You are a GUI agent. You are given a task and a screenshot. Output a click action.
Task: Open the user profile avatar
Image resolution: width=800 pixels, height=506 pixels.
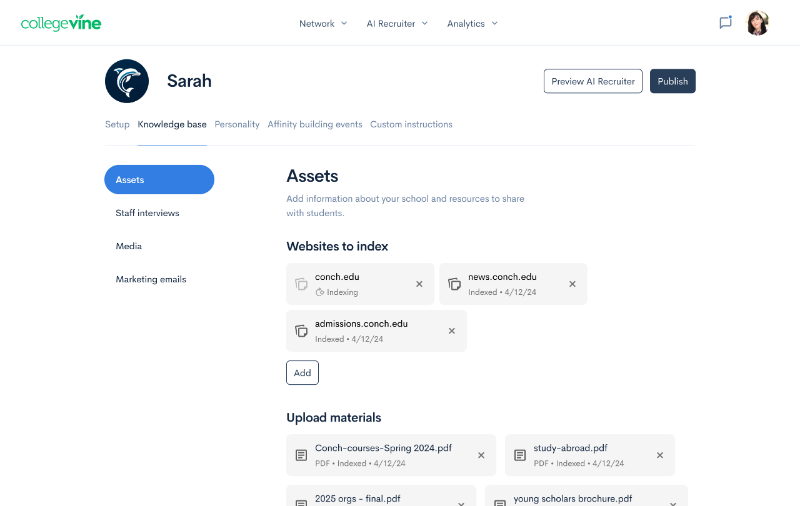[757, 23]
